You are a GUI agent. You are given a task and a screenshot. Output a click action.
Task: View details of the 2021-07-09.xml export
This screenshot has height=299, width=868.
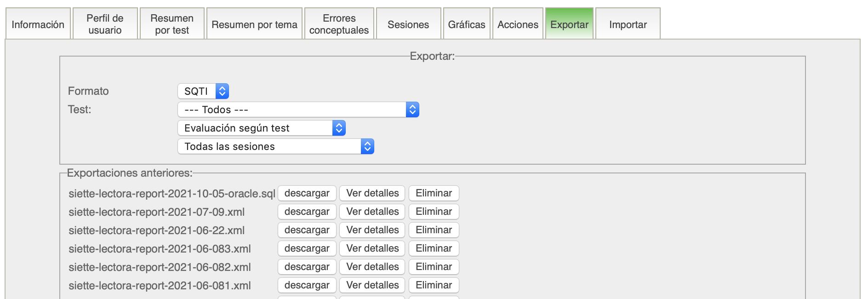click(x=372, y=212)
